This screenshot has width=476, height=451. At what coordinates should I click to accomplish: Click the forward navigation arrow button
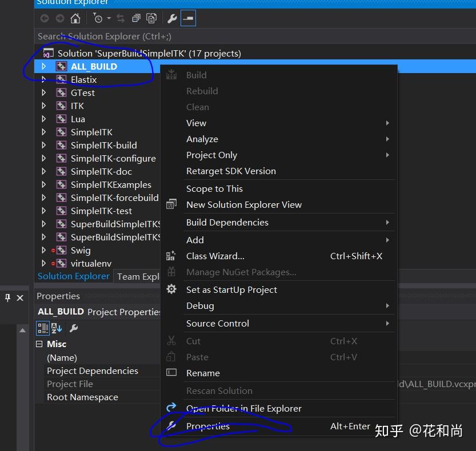click(x=60, y=18)
